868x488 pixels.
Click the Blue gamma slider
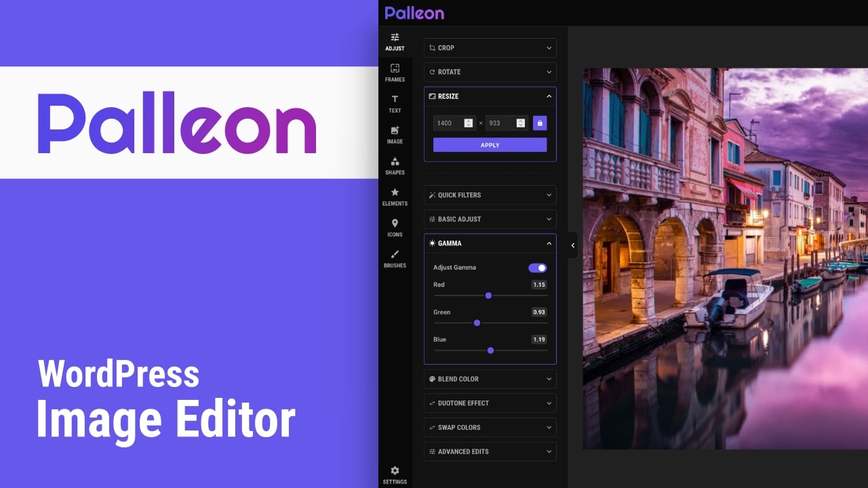click(490, 350)
